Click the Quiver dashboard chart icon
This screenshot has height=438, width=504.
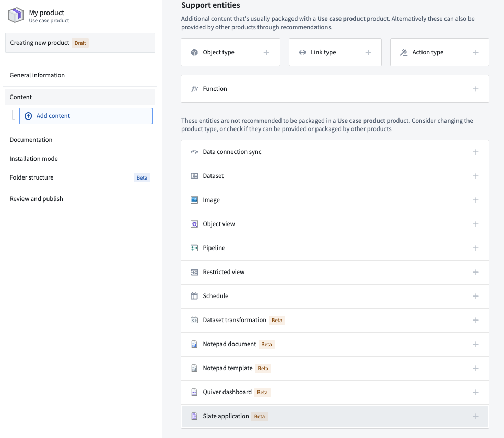tap(194, 392)
